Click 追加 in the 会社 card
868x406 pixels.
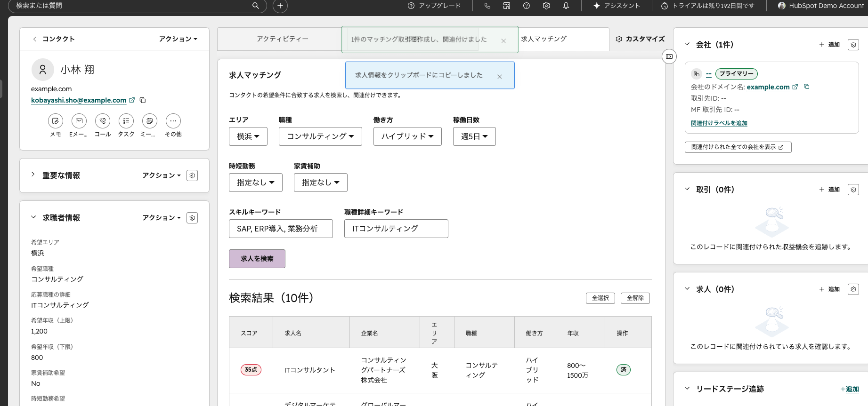pos(829,45)
